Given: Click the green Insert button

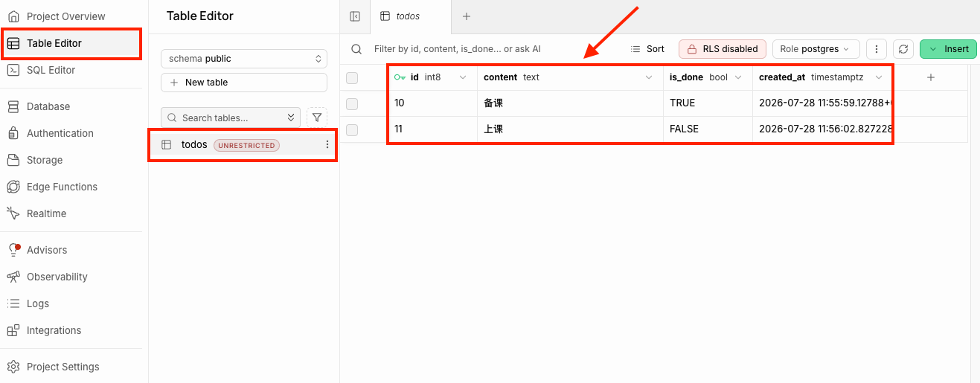Looking at the screenshot, I should 949,49.
